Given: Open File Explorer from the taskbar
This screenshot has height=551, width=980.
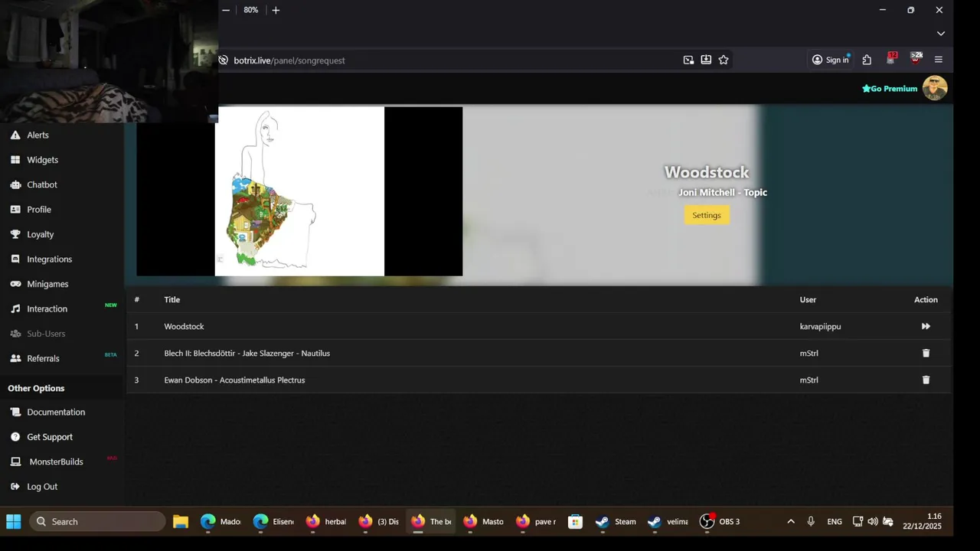Looking at the screenshot, I should coord(181,522).
